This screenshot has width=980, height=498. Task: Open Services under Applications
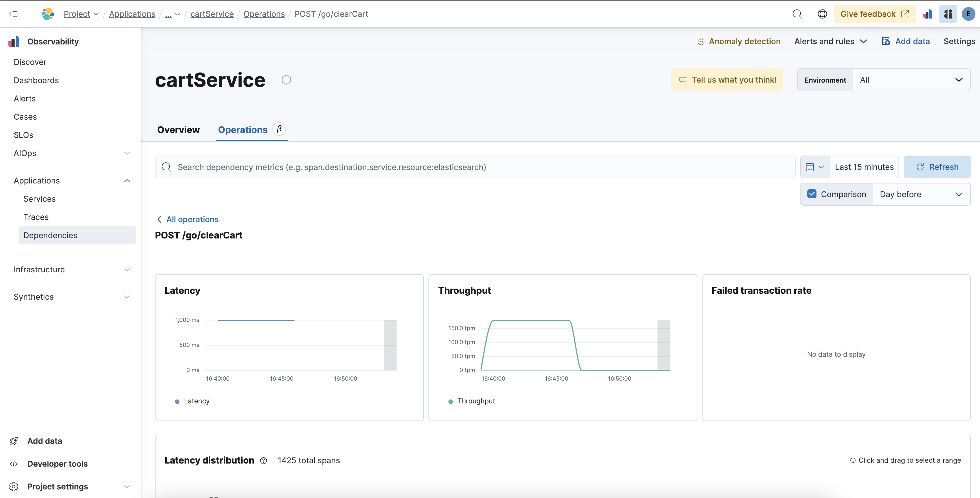(x=40, y=199)
